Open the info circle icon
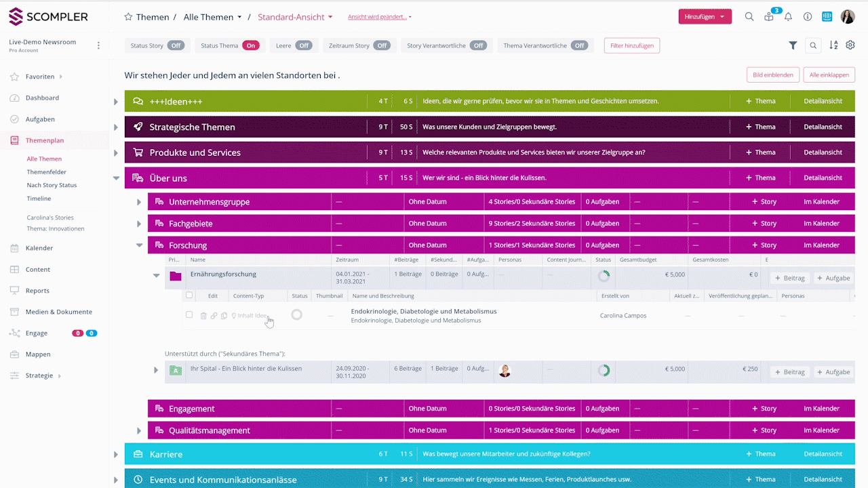Image resolution: width=868 pixels, height=488 pixels. (x=808, y=17)
